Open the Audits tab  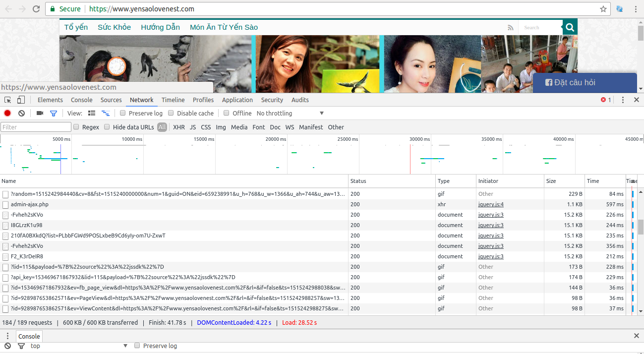tap(300, 100)
